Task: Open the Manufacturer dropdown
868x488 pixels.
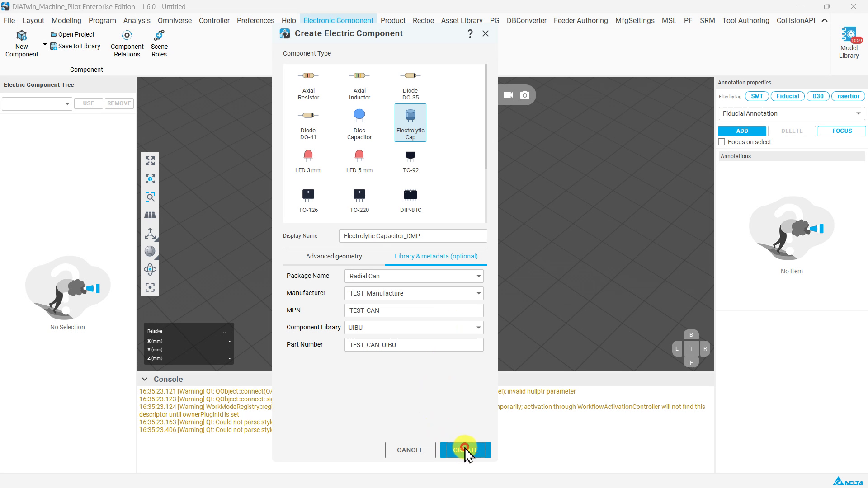Action: (x=414, y=293)
